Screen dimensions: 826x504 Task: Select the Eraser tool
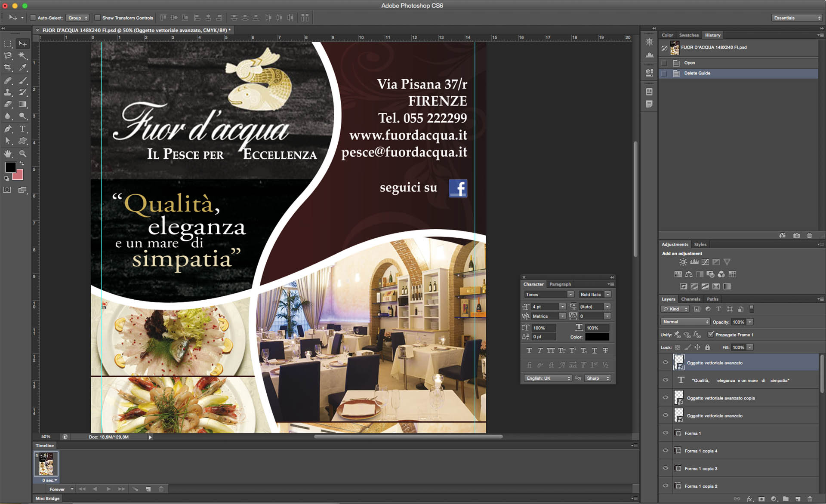[8, 104]
